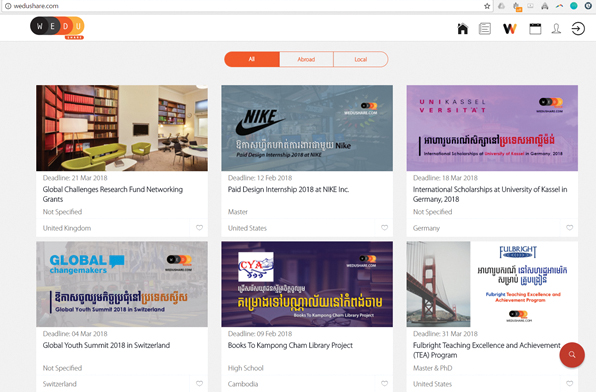Open the home icon in top navigation

[463, 29]
